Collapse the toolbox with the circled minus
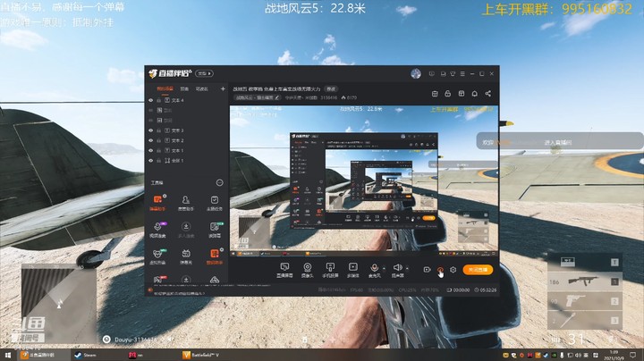 point(220,182)
